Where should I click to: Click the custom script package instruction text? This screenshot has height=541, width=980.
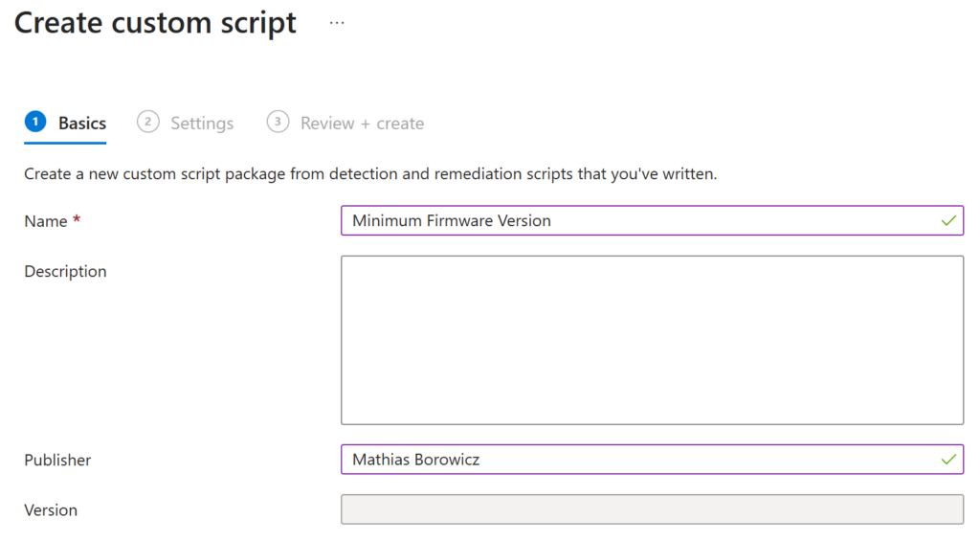[x=370, y=174]
